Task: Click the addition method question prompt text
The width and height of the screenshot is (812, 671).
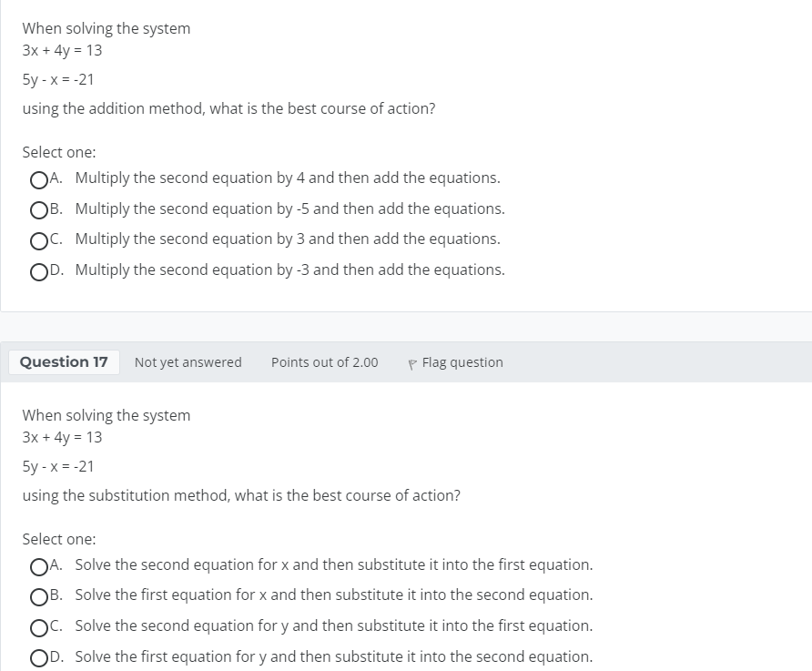Action: 228,108
